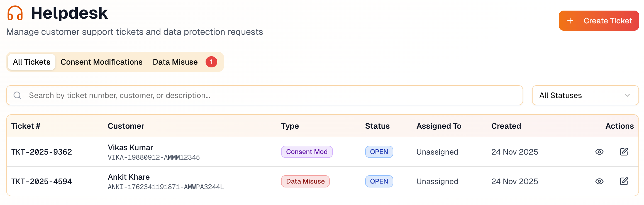
Task: Click the Create Ticket button
Action: 599,20
